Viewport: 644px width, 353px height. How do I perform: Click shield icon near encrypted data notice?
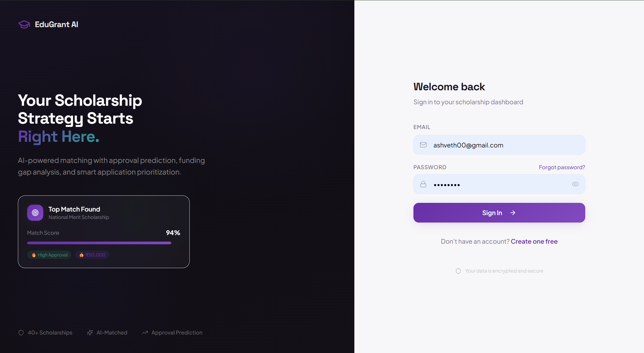click(458, 271)
